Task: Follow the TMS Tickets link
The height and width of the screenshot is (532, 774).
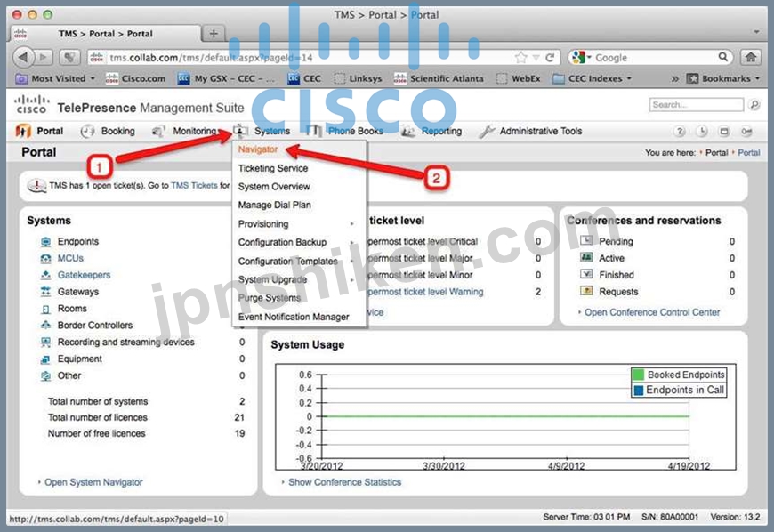Action: coord(194,186)
